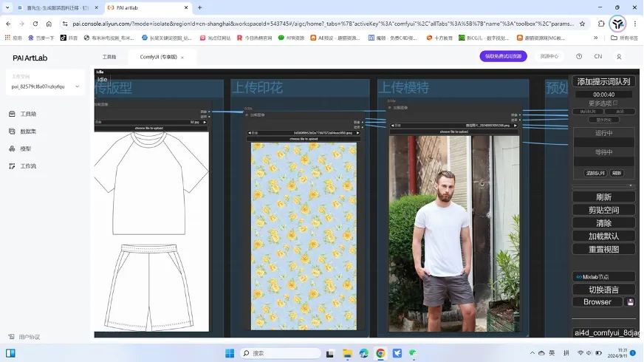Click the 领取免费试用资源 button

[x=503, y=56]
